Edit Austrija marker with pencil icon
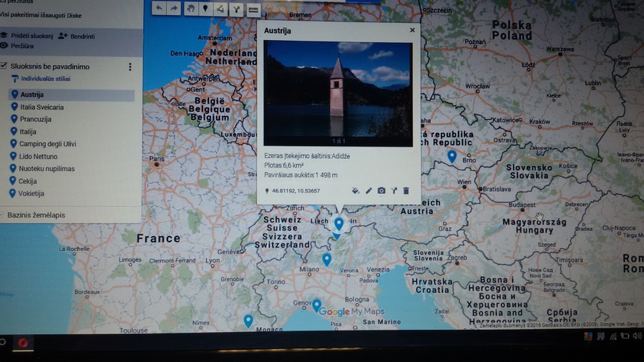Screen dimensions: 644x362 tap(369, 190)
